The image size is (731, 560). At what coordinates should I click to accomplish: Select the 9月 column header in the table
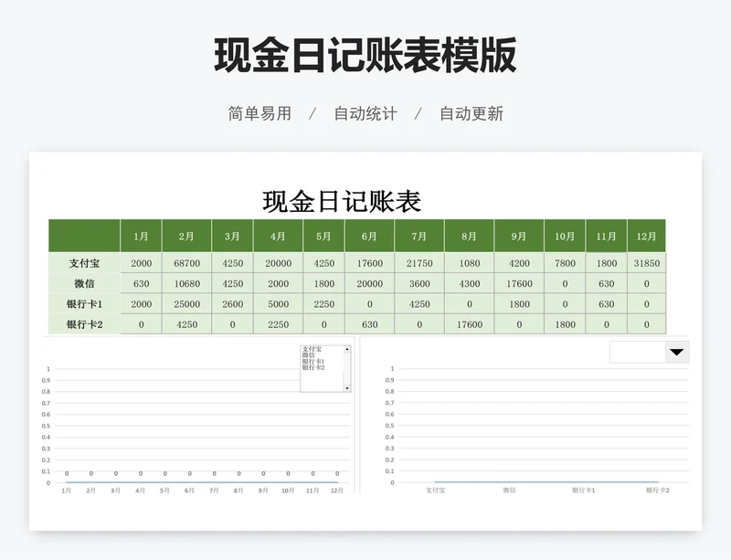point(519,237)
